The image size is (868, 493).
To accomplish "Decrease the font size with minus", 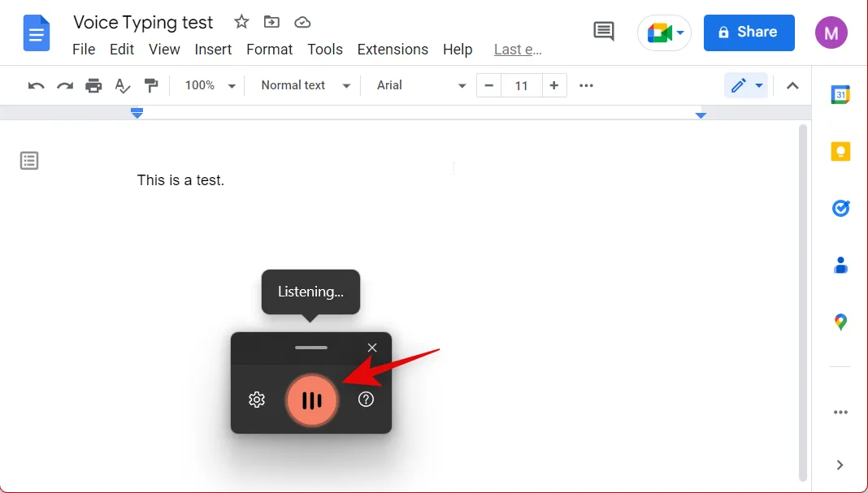I will (x=488, y=86).
